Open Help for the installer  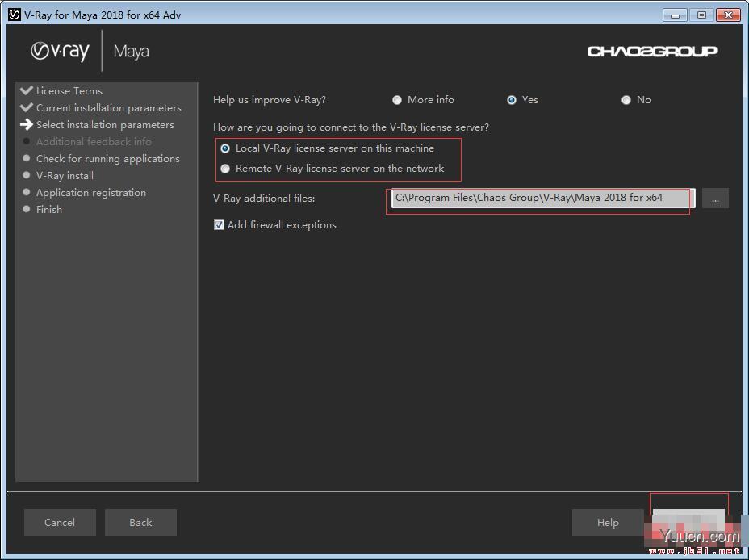click(x=608, y=523)
